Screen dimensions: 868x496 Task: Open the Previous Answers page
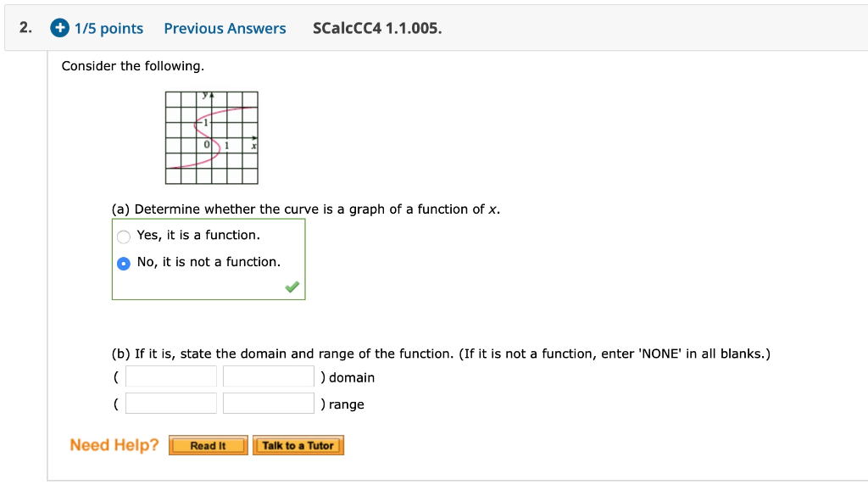(225, 28)
